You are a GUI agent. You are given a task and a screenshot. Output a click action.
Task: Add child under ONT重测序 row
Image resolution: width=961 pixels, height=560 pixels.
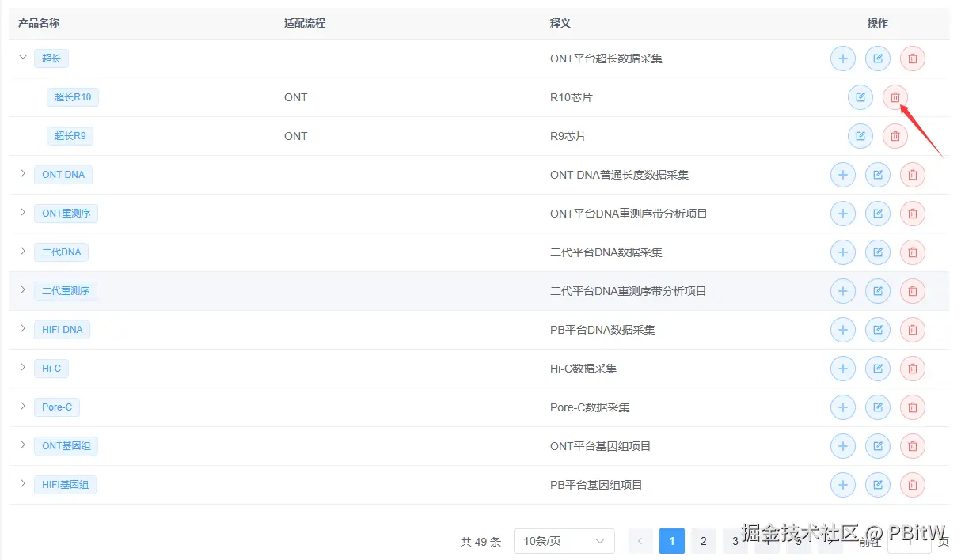[x=843, y=214]
